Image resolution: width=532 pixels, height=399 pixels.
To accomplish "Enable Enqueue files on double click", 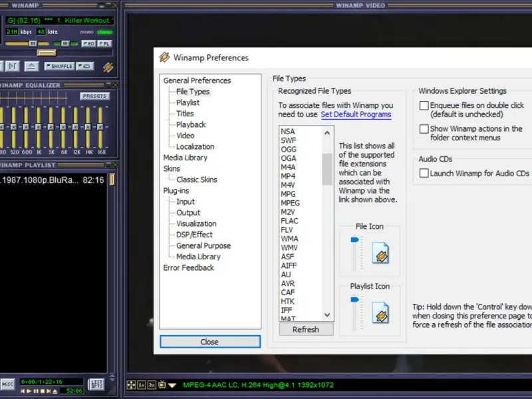I will pos(424,105).
